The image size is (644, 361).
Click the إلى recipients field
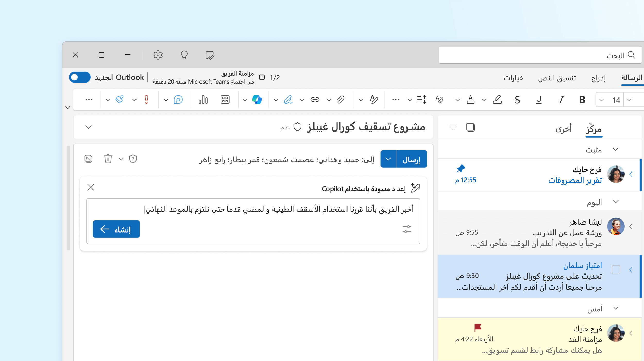click(286, 160)
